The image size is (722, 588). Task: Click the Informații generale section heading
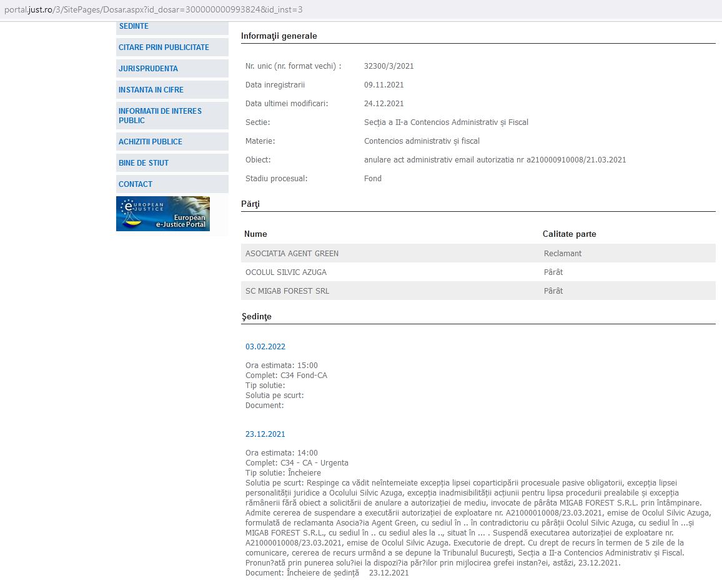[279, 36]
